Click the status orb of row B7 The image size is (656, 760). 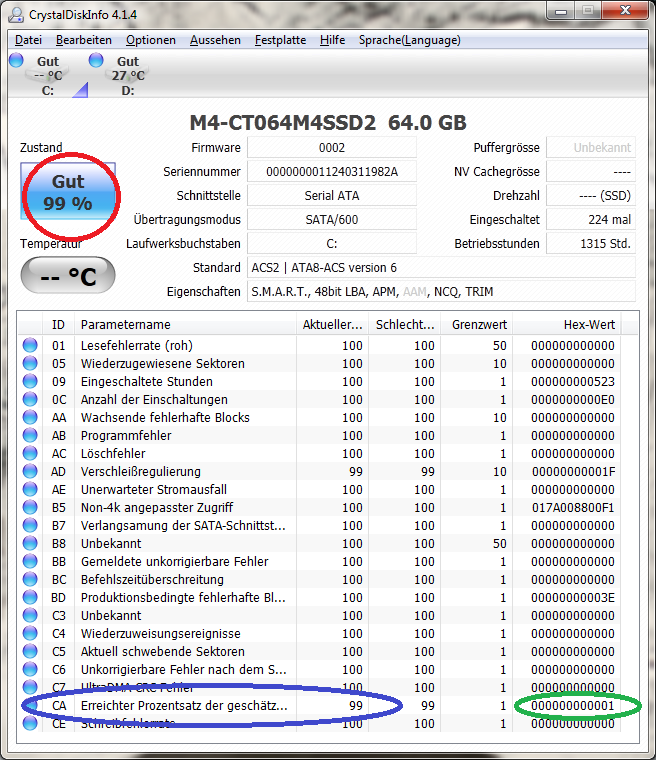(30, 525)
